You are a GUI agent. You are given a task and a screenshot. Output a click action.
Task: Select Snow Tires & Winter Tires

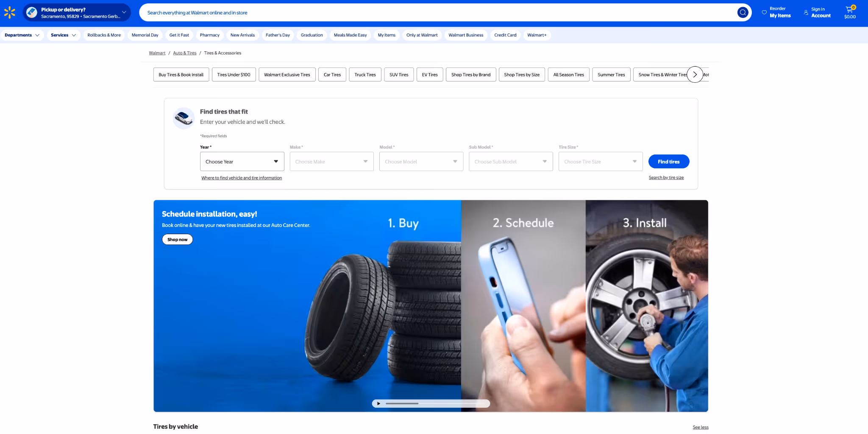[x=661, y=75]
